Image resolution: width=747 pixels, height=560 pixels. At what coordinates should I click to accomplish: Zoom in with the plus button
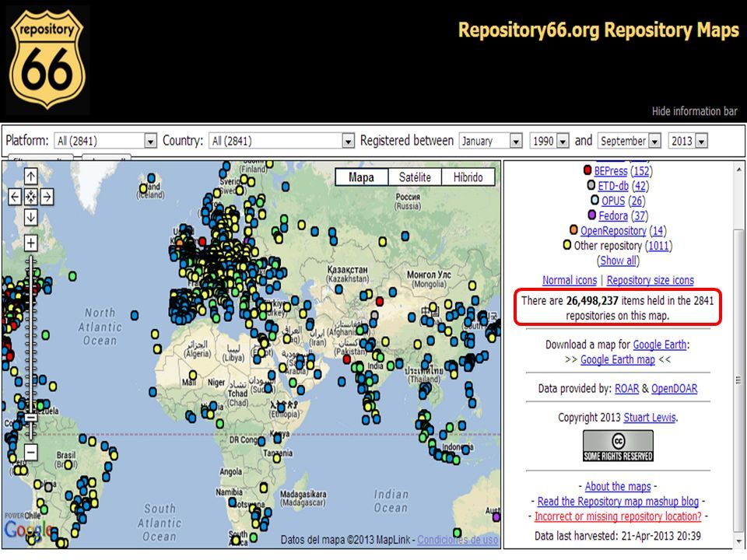click(x=31, y=243)
